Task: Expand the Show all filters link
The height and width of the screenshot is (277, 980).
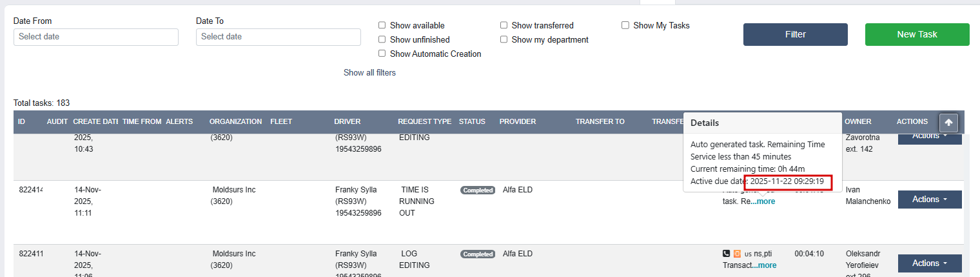Action: [x=369, y=73]
